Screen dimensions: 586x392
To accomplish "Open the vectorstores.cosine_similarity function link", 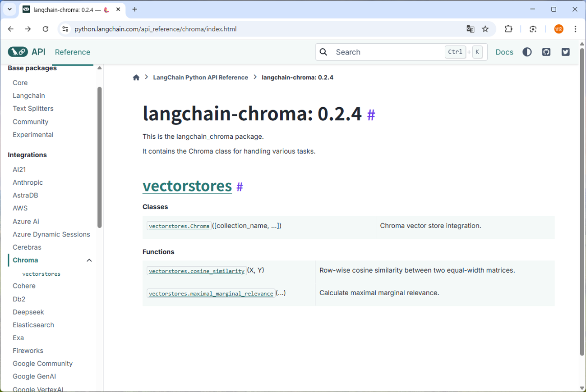I will pos(197,271).
